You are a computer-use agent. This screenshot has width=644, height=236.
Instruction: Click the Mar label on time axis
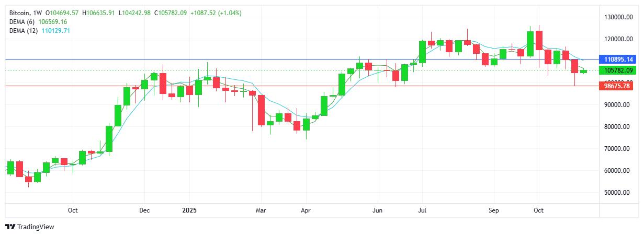[261, 210]
